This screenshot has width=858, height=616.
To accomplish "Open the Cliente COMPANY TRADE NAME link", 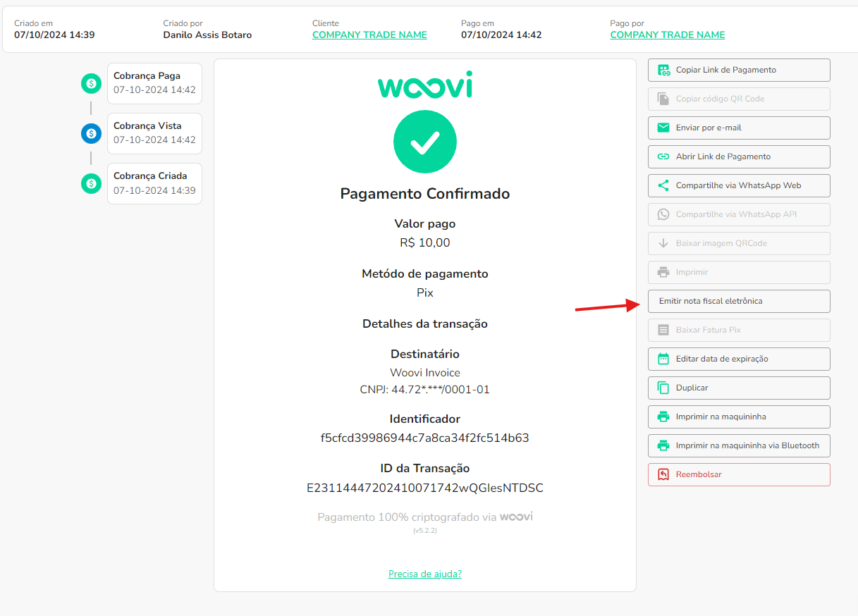I will tap(369, 35).
